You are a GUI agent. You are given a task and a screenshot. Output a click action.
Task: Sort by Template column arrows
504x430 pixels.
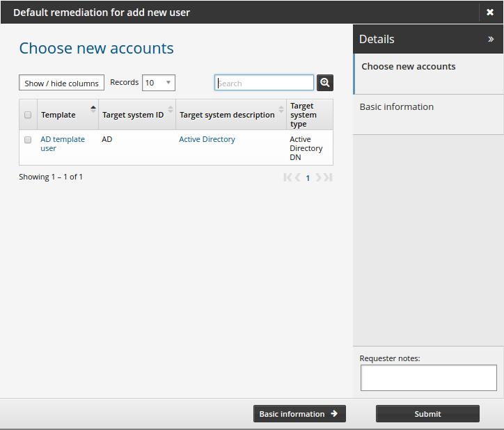93,110
